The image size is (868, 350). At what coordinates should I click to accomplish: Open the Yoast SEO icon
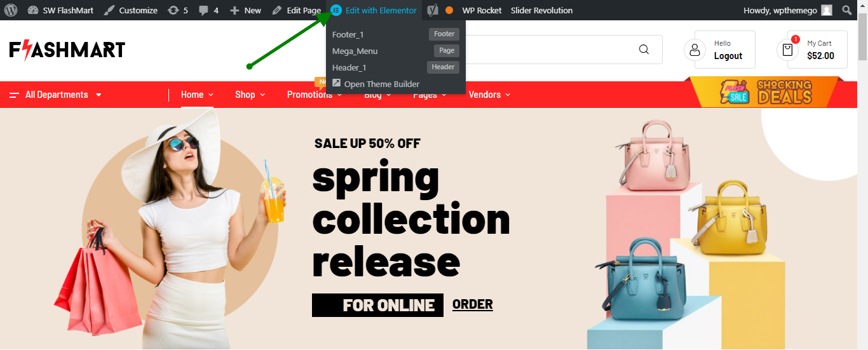coord(433,10)
